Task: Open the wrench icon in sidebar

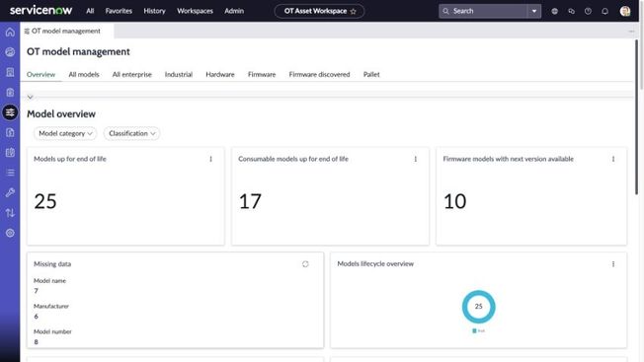Action: tap(10, 192)
